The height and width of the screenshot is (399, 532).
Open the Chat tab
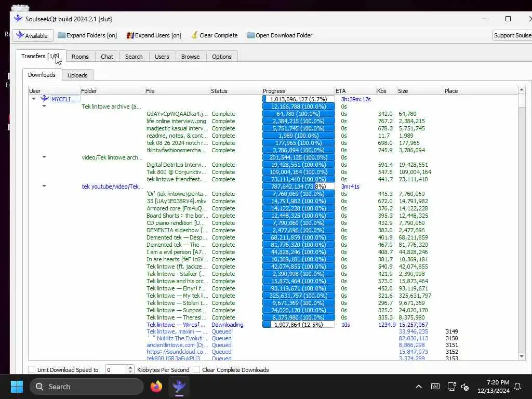107,57
